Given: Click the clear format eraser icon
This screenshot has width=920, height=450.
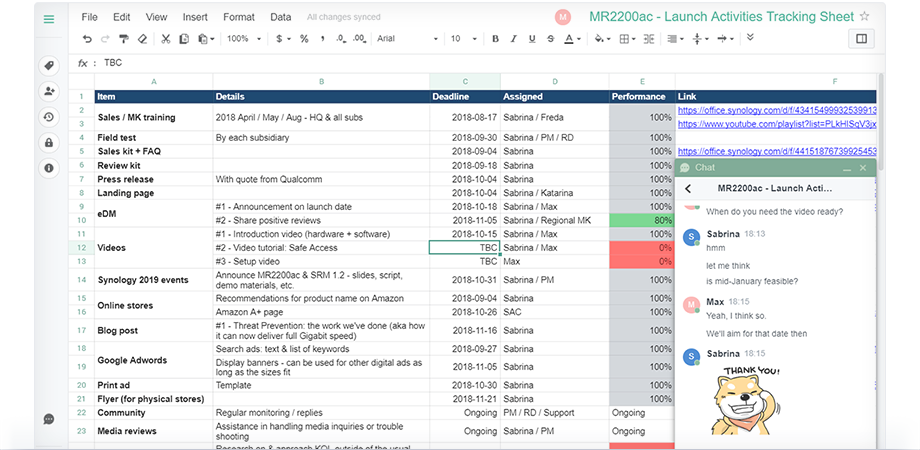Looking at the screenshot, I should click(x=142, y=39).
